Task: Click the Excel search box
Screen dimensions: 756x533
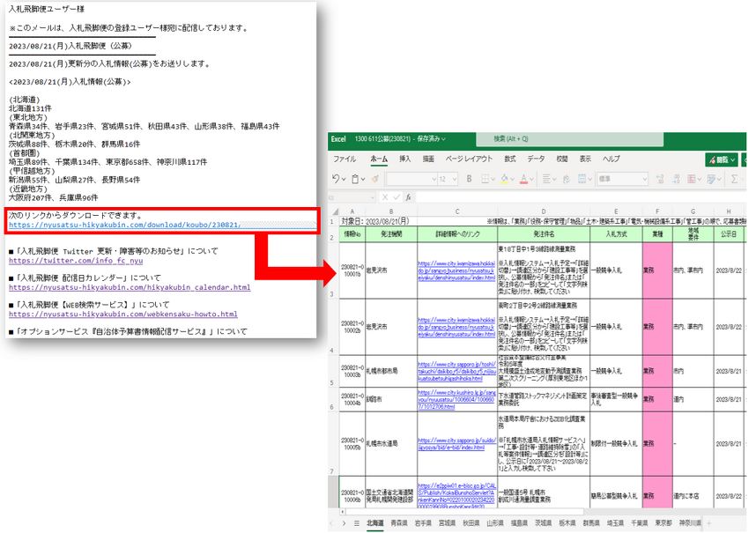Action: 529,138
